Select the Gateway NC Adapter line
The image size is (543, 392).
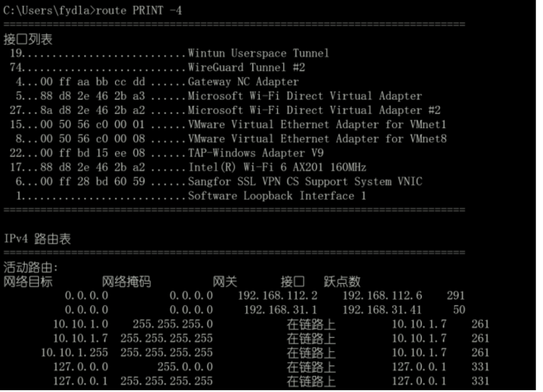243,82
